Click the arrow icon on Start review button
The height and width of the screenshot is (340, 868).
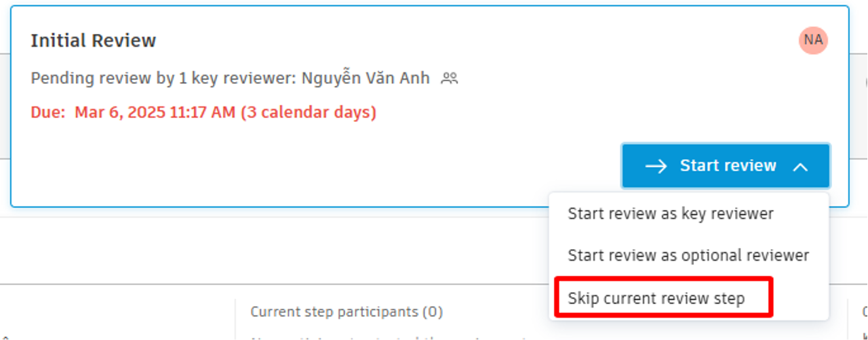click(656, 166)
